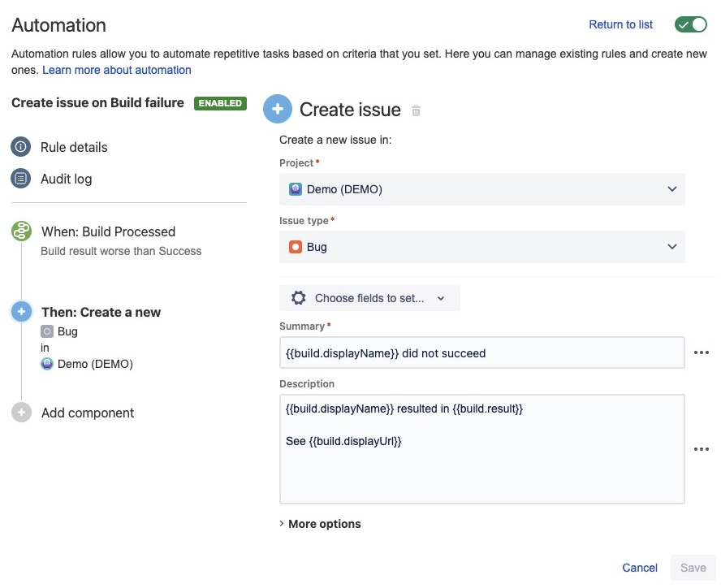Click the Demo project avatar in the Project selector

click(x=294, y=188)
